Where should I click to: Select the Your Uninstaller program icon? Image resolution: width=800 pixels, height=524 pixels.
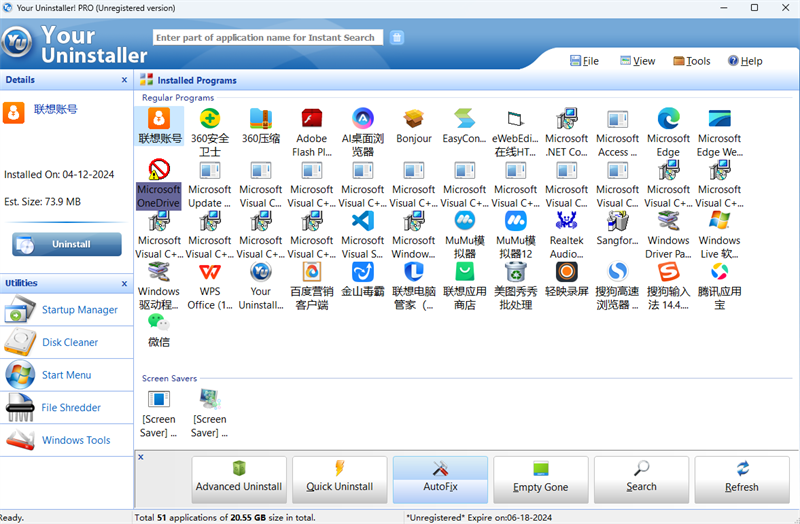tap(260, 273)
